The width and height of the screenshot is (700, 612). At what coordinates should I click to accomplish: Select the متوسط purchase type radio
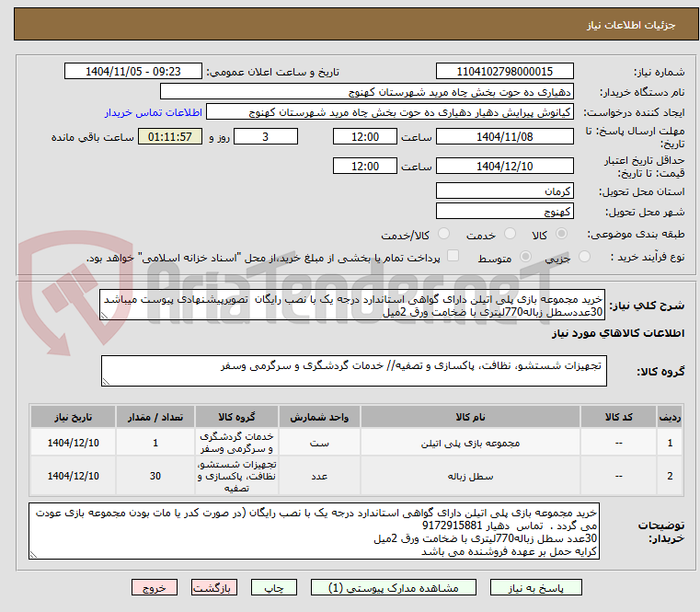526,257
